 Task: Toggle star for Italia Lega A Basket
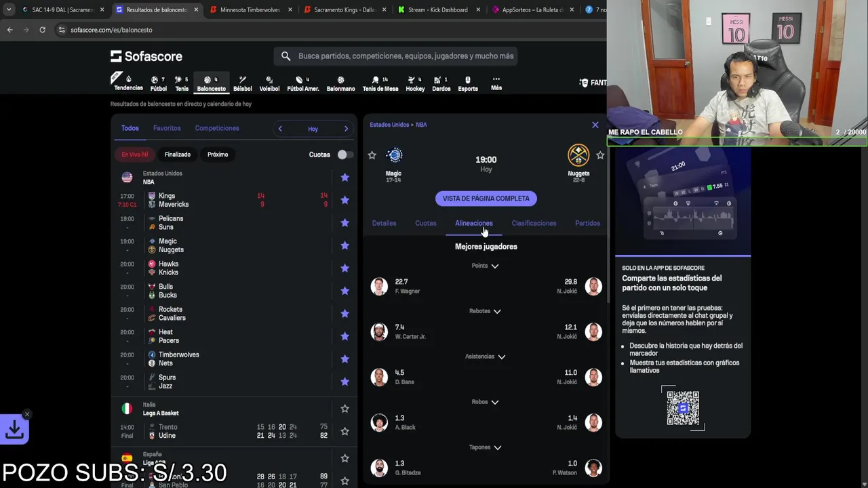pos(344,409)
